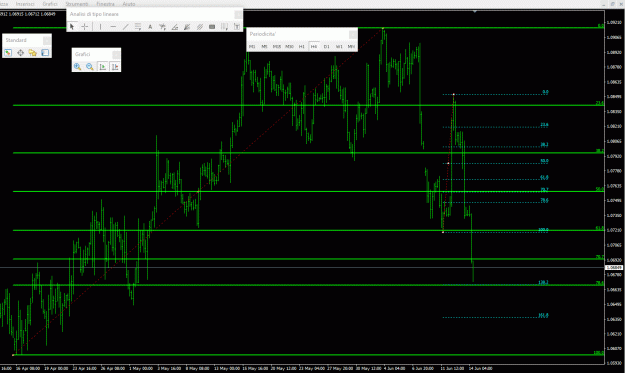Open the Inserisci menu
625x373 pixels.
point(25,4)
